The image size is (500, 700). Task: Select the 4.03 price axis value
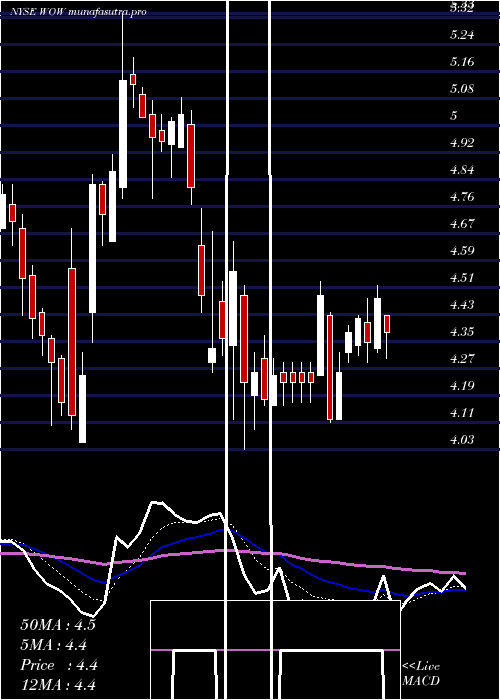pos(462,440)
